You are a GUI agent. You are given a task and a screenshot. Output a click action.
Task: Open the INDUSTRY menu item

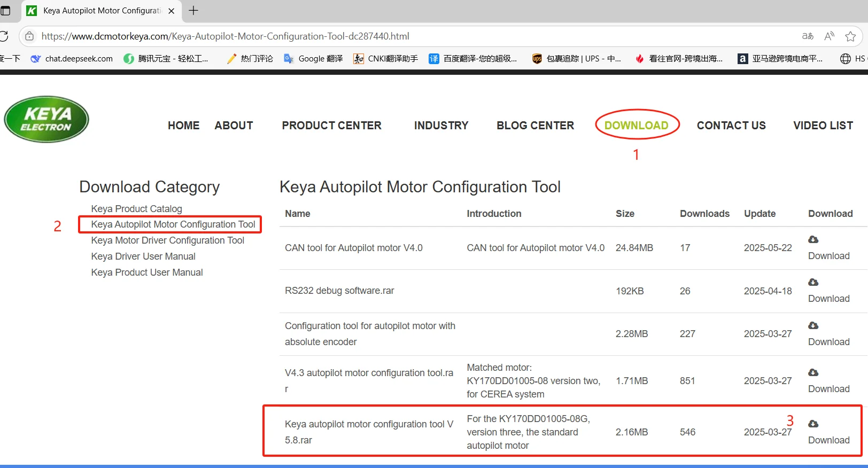441,126
